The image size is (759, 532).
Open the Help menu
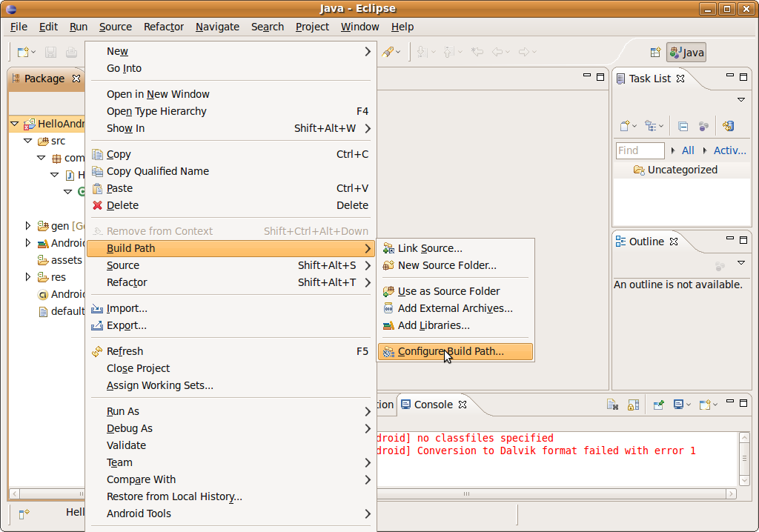[x=402, y=27]
